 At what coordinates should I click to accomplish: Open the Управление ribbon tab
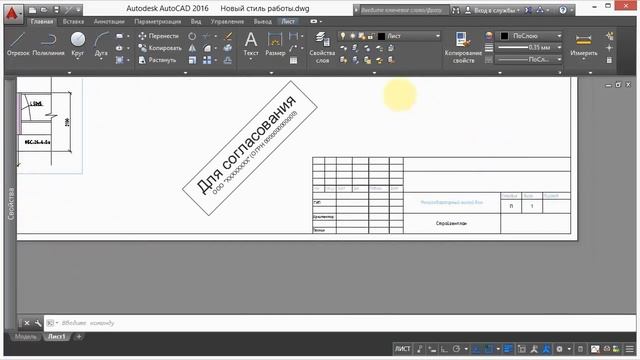click(227, 22)
